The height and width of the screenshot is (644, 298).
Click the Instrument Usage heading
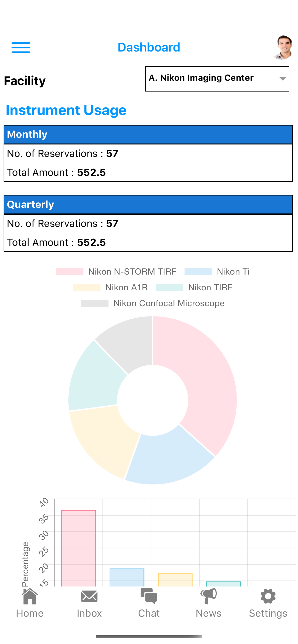tap(66, 110)
